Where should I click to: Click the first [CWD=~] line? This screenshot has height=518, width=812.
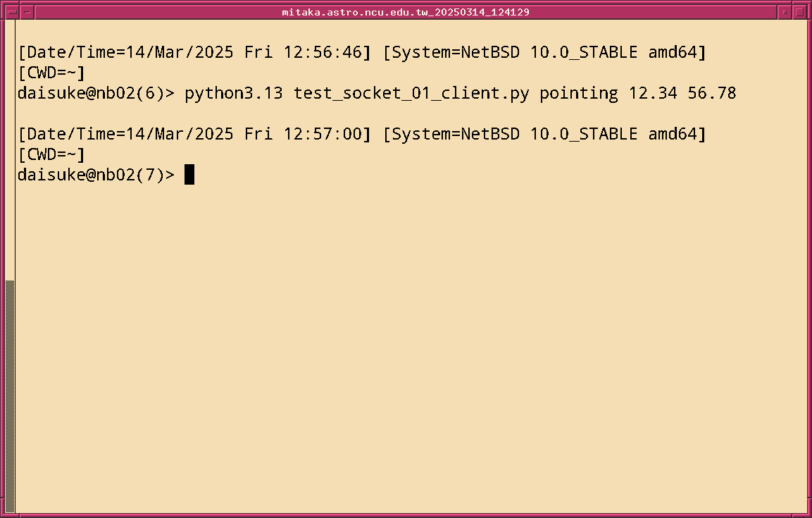point(51,73)
